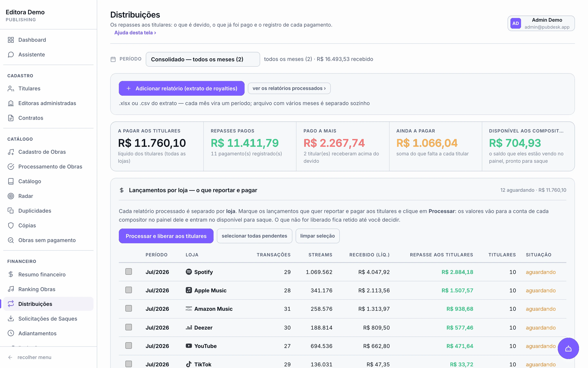The image size is (588, 368).
Task: Click the R$ 2.267,74 Pago a mais amount
Action: 334,143
